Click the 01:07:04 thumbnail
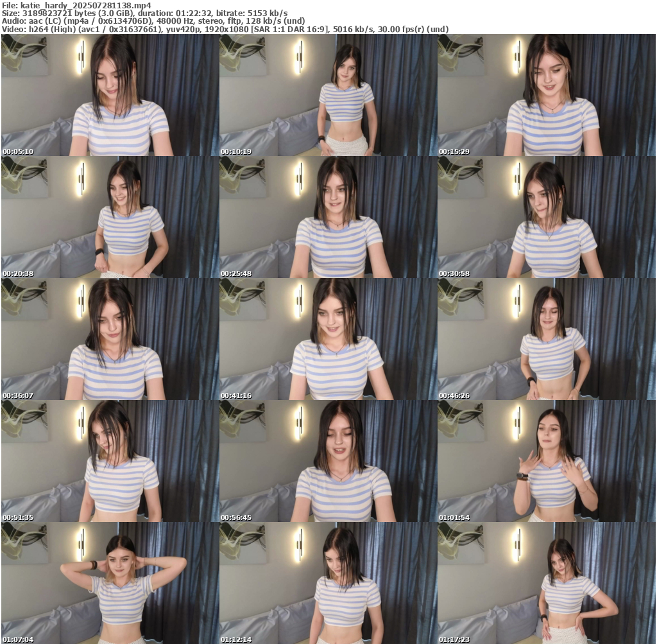Image resolution: width=657 pixels, height=644 pixels. coord(110,583)
